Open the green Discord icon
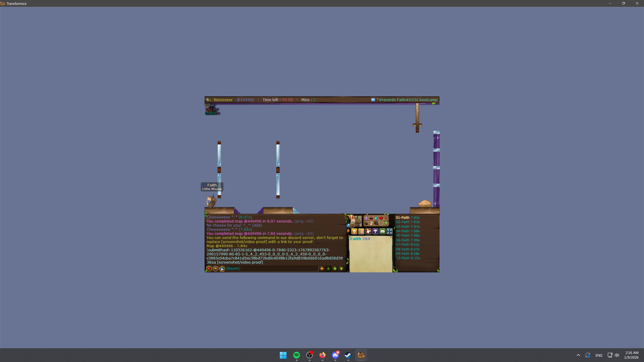644x362 pixels. point(382,231)
